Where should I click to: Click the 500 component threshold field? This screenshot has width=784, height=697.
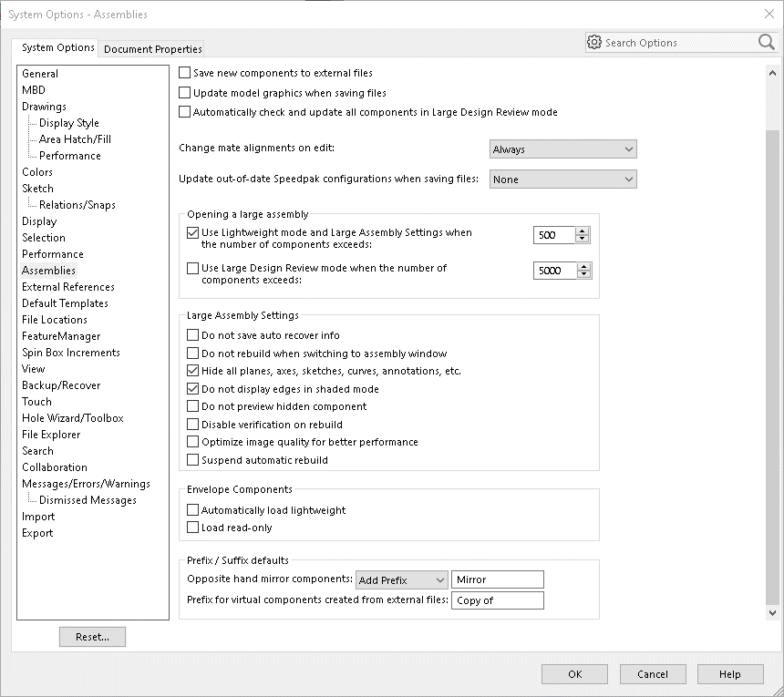[x=554, y=235]
